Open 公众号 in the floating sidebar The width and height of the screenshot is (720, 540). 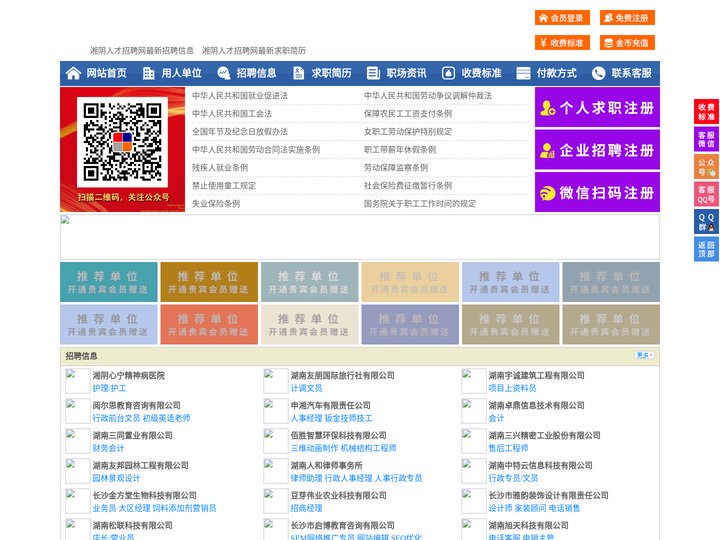pyautogui.click(x=706, y=167)
